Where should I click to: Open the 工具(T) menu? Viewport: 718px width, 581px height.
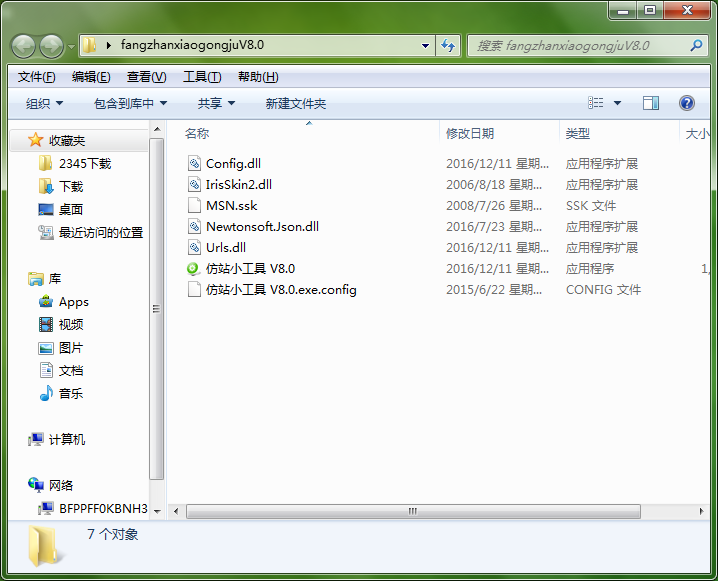201,77
